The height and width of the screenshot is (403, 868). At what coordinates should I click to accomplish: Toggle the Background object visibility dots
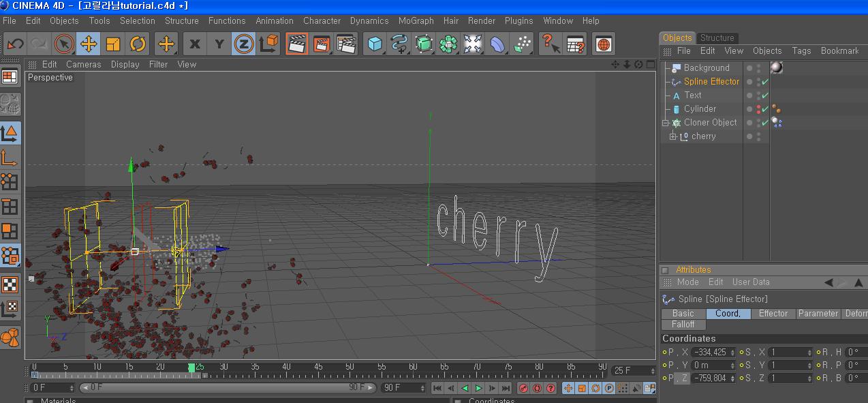point(758,68)
